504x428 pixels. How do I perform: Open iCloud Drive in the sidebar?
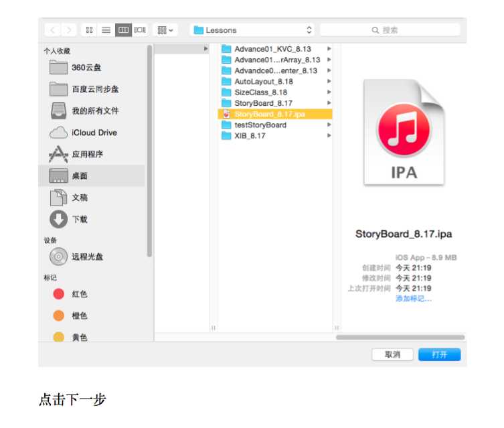[x=93, y=133]
